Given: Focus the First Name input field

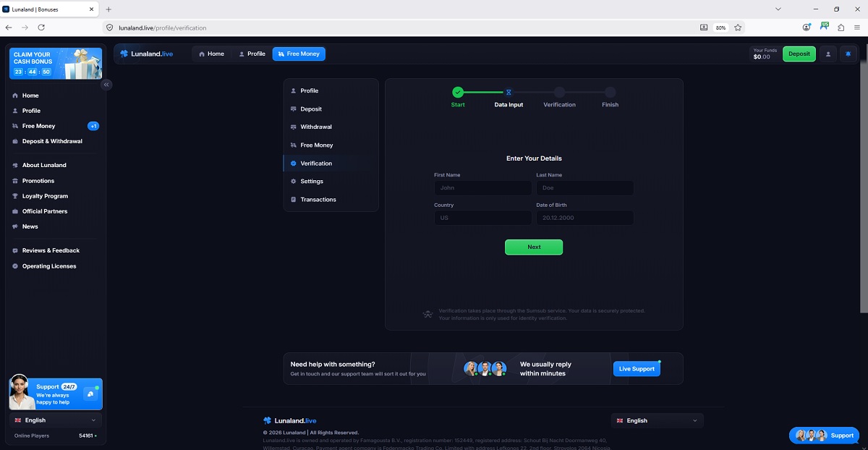Looking at the screenshot, I should click(482, 188).
